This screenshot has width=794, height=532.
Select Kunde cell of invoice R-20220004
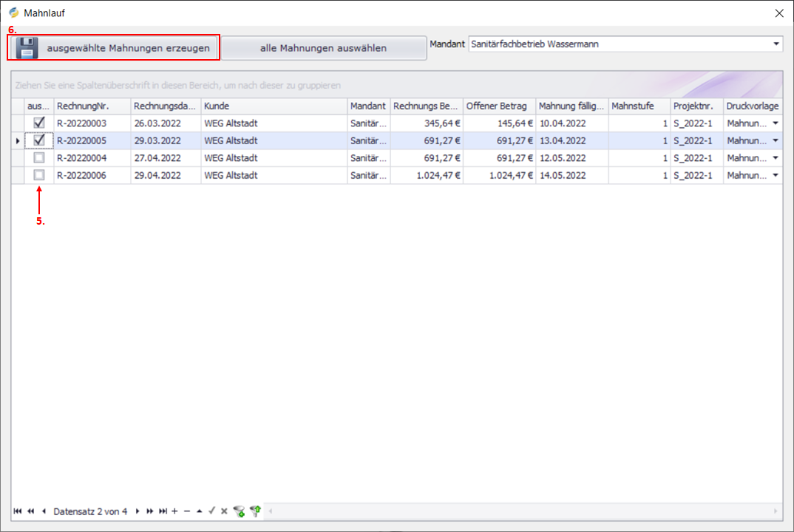[274, 158]
